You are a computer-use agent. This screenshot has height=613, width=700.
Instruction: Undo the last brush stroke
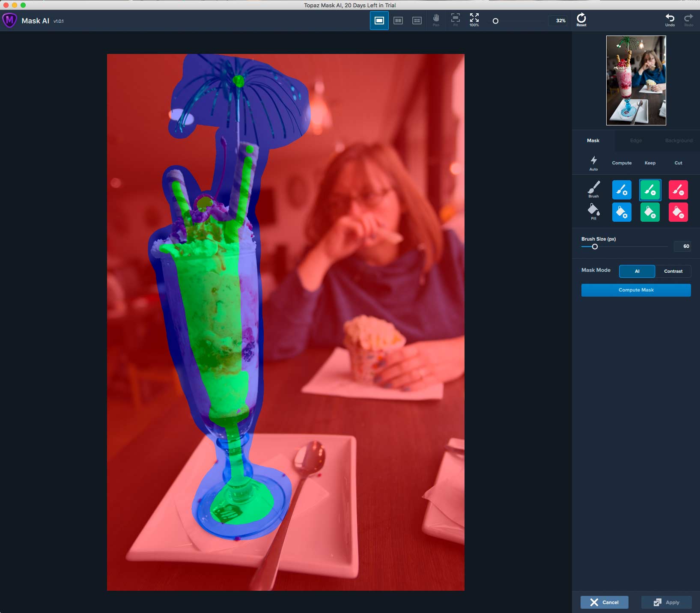pyautogui.click(x=670, y=20)
